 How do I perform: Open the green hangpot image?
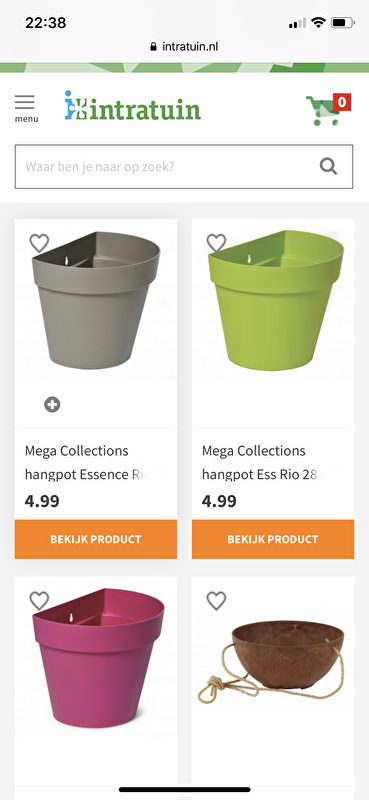[276, 299]
